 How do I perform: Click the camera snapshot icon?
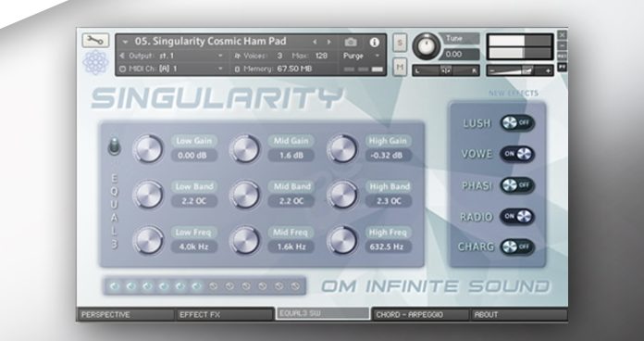tap(351, 42)
